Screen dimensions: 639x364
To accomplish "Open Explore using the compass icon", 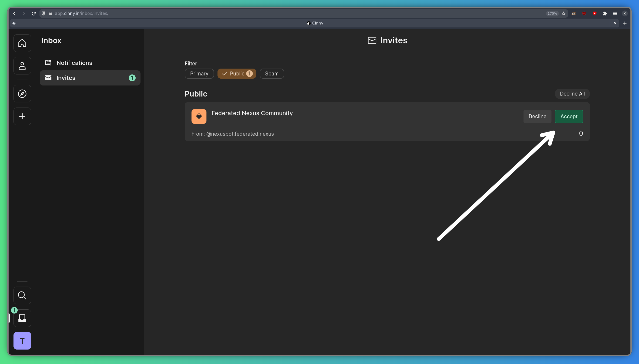I will pos(22,93).
